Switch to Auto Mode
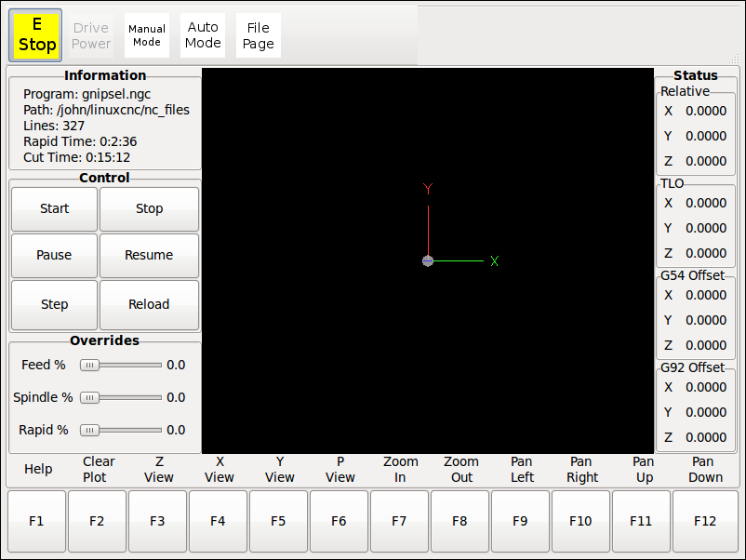Screen dimensions: 746x560 tap(203, 35)
